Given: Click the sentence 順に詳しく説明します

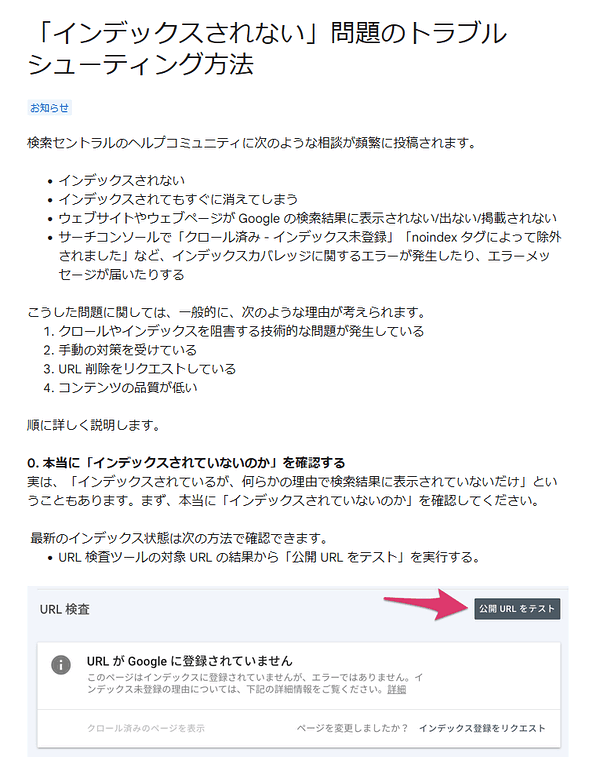Looking at the screenshot, I should [x=95, y=425].
